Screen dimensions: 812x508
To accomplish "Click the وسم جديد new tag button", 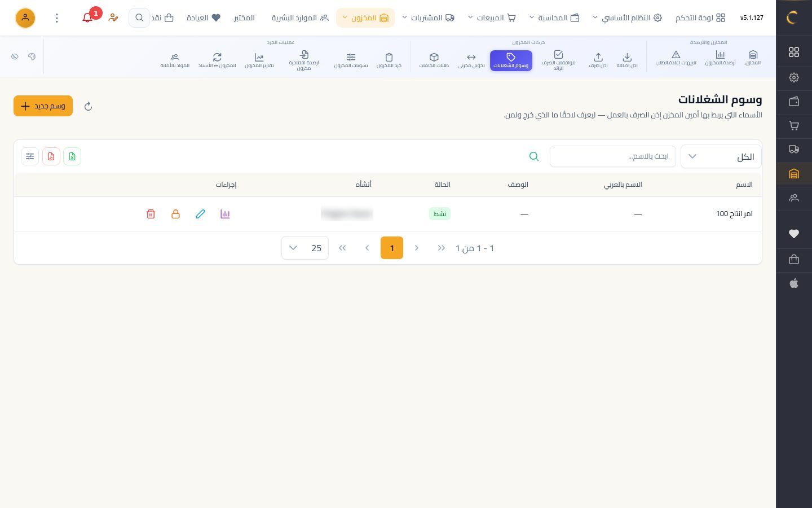I will (x=43, y=106).
